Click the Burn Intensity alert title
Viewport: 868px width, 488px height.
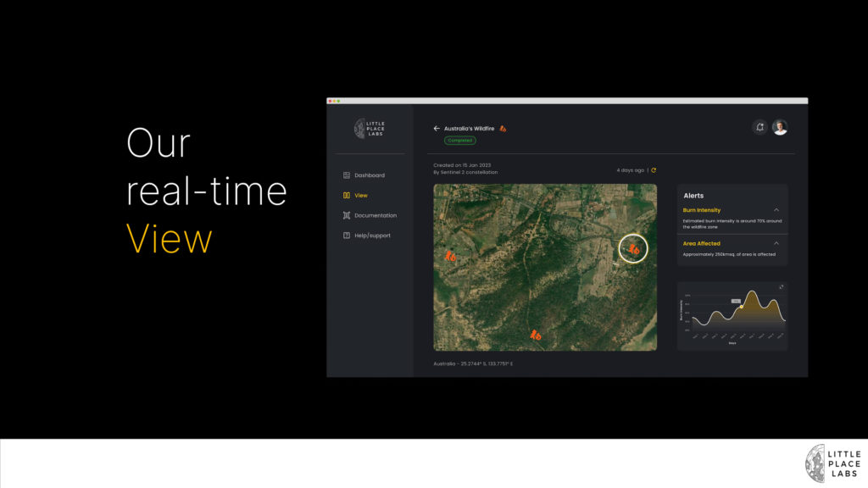[x=702, y=210]
